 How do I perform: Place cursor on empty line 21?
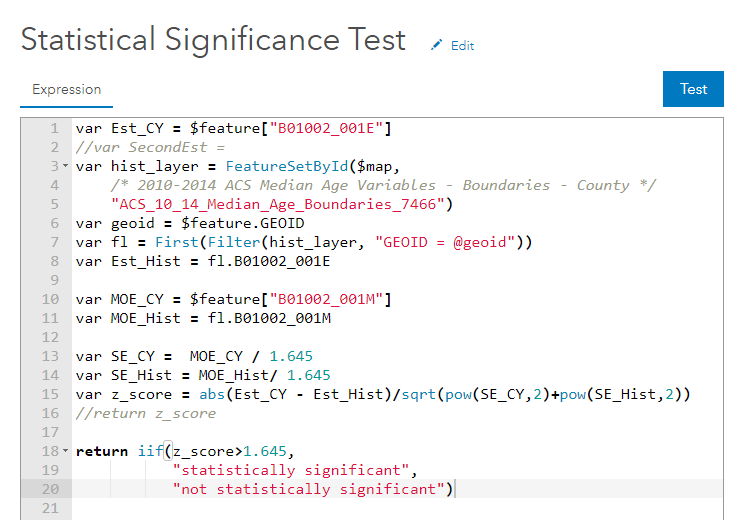tap(397, 508)
